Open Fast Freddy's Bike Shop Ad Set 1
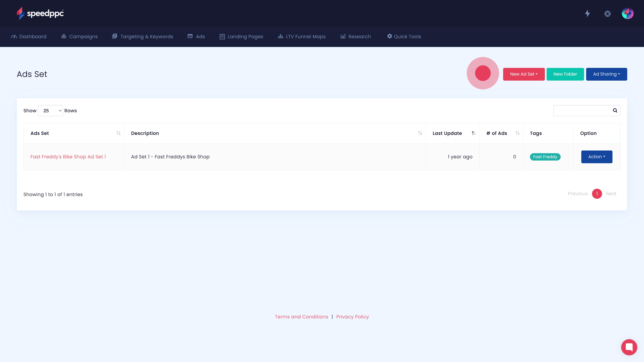This screenshot has width=644, height=362. click(x=68, y=157)
